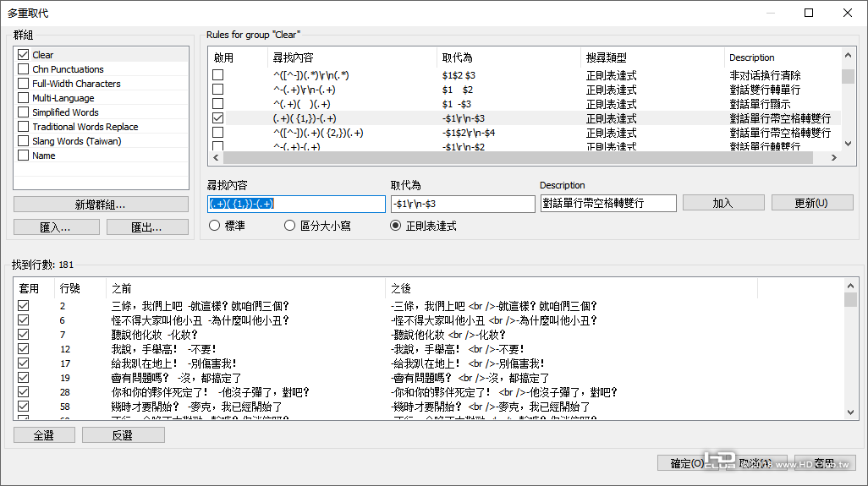
Task: Select the 'Clear' group name
Action: 42,55
